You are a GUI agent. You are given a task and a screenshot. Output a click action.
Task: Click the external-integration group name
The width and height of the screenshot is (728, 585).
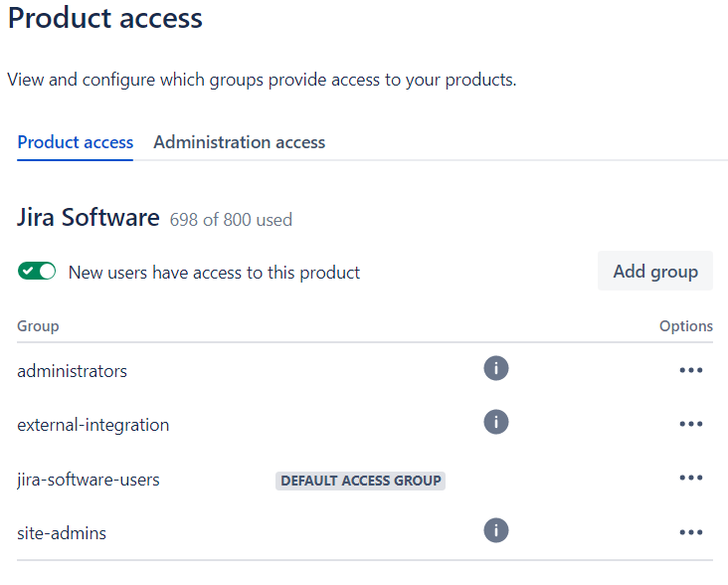pyautogui.click(x=92, y=425)
